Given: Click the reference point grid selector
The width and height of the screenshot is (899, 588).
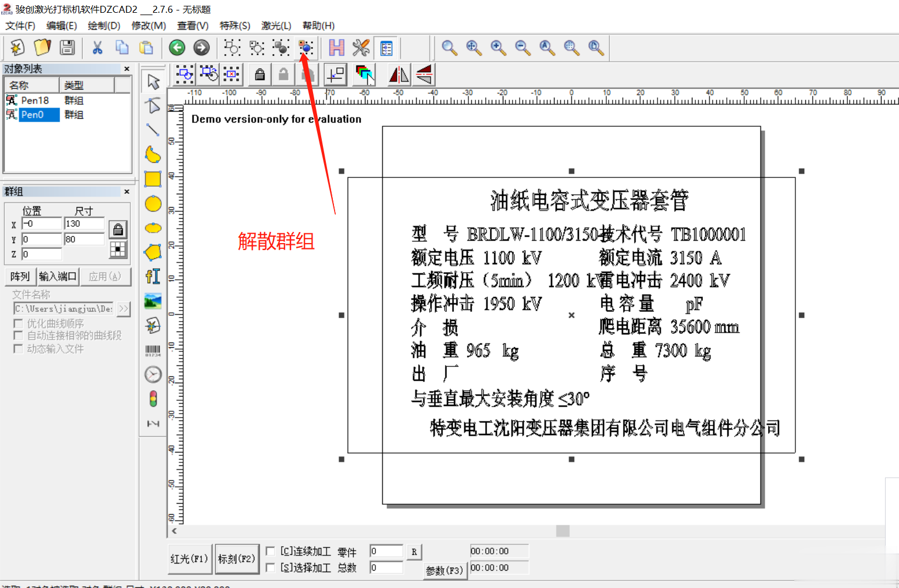Looking at the screenshot, I should coord(118,250).
